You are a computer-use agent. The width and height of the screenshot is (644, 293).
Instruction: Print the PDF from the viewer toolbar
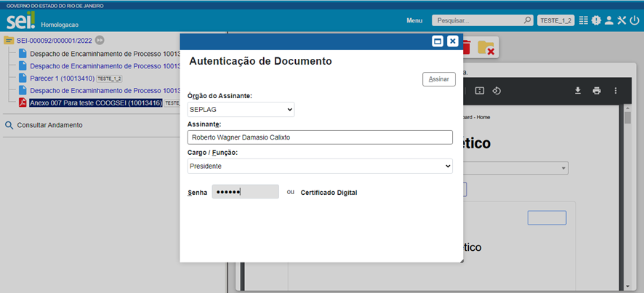click(597, 90)
